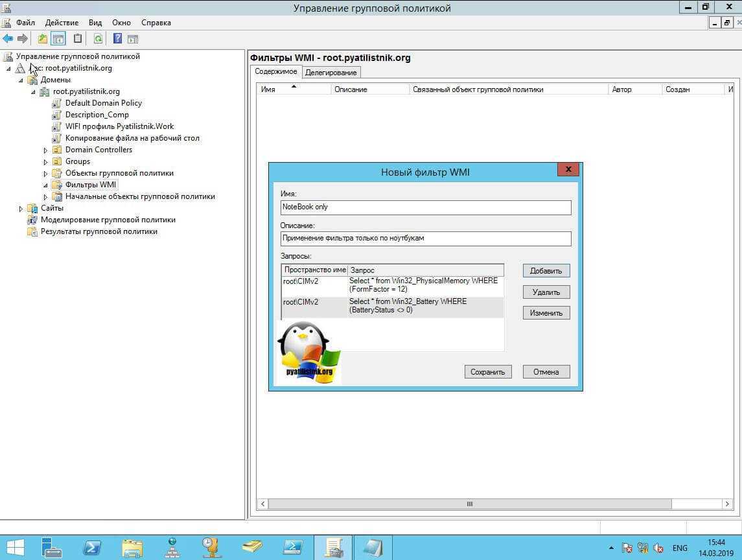
Task: Click the Отмена button in the dialog
Action: 546,372
